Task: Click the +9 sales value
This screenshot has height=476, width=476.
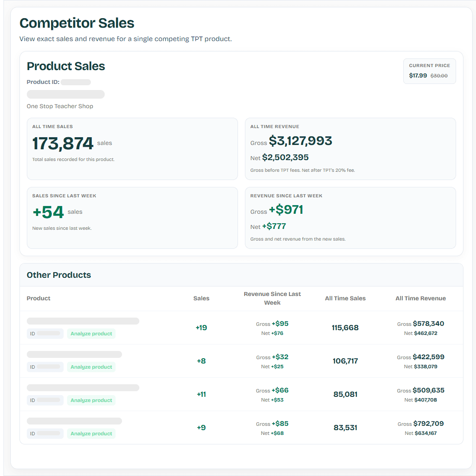Action: [201, 428]
